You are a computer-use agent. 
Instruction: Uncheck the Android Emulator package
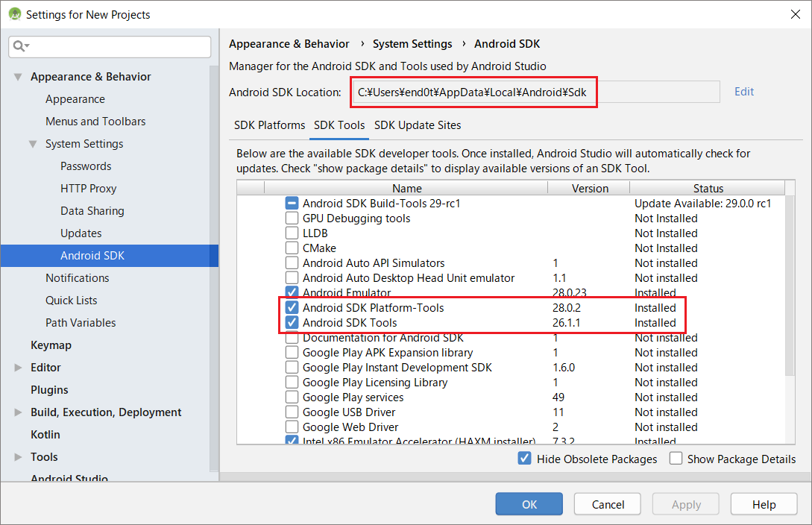coord(292,292)
